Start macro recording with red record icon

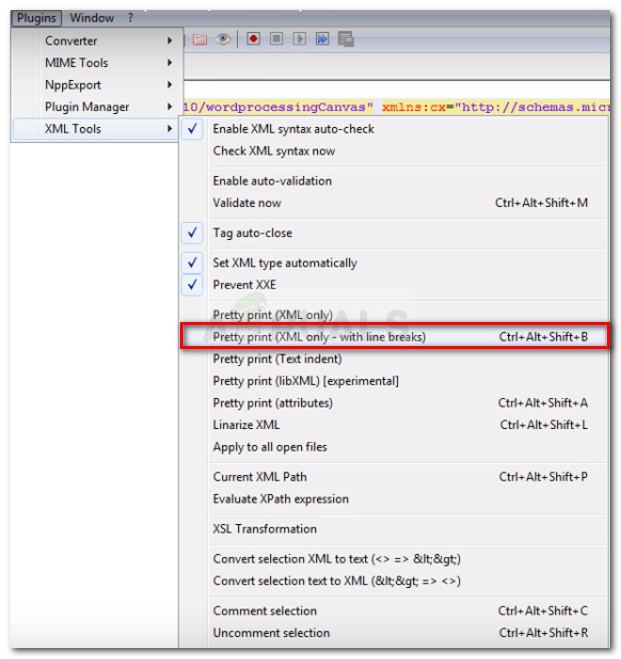(x=253, y=39)
